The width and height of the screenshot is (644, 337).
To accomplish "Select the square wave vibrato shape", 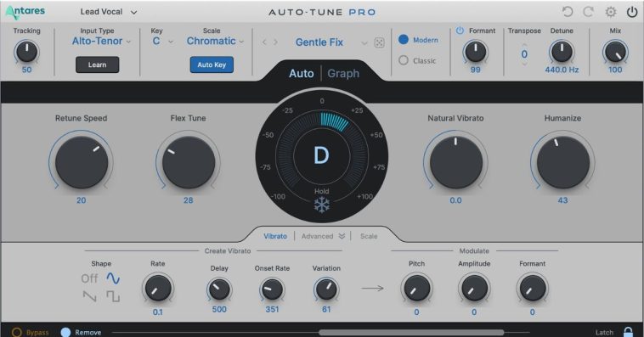I will point(113,296).
